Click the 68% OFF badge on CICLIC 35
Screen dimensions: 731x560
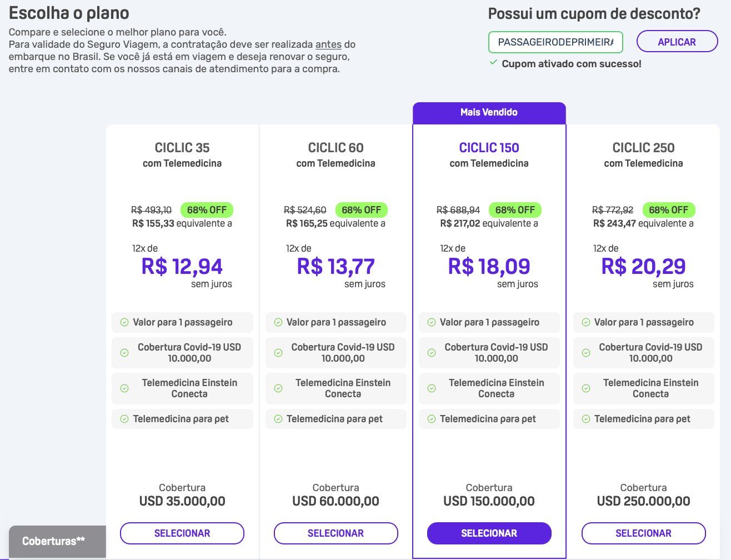pyautogui.click(x=207, y=210)
